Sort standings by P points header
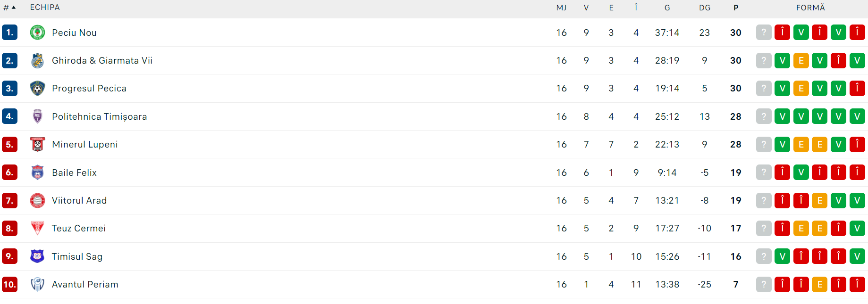Image resolution: width=868 pixels, height=304 pixels. pyautogui.click(x=735, y=8)
